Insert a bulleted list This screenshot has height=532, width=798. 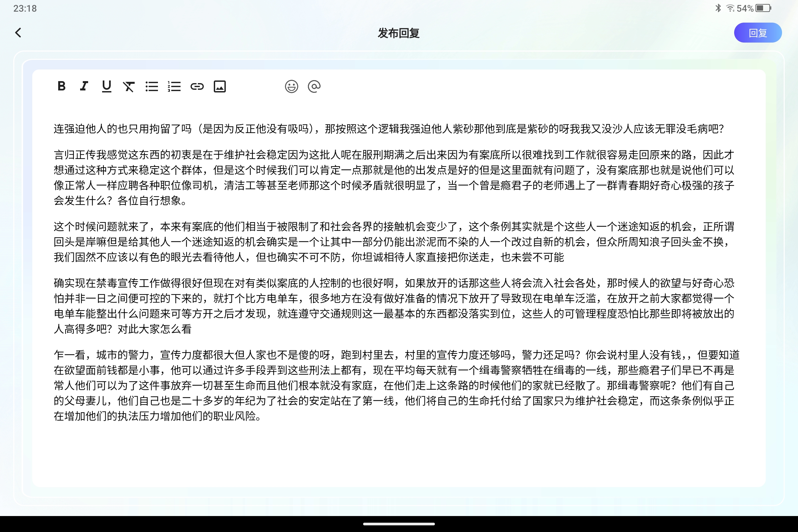pyautogui.click(x=151, y=86)
